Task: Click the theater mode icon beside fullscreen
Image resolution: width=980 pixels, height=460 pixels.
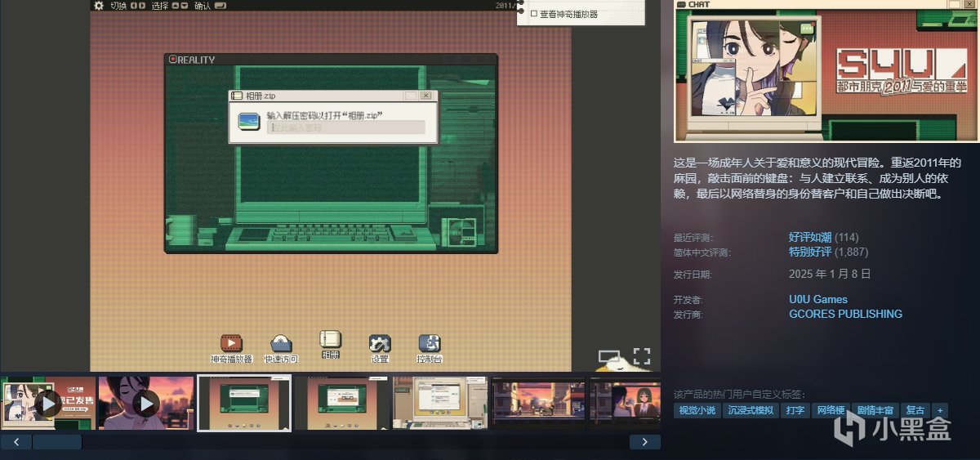Action: 609,357
